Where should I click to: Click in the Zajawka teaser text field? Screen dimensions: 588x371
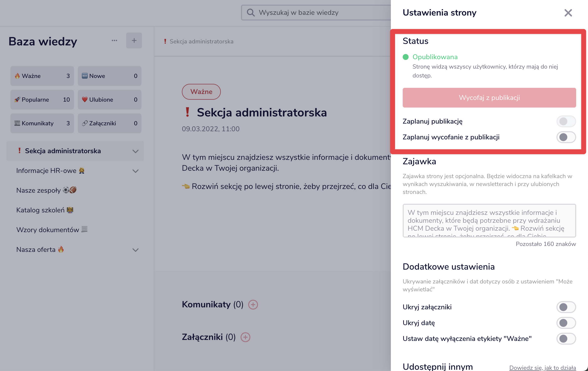click(x=489, y=220)
